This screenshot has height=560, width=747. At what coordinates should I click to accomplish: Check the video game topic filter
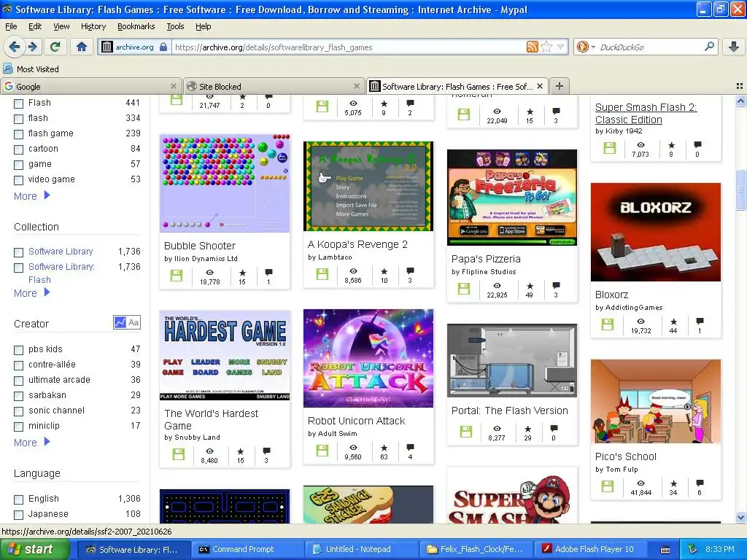18,180
